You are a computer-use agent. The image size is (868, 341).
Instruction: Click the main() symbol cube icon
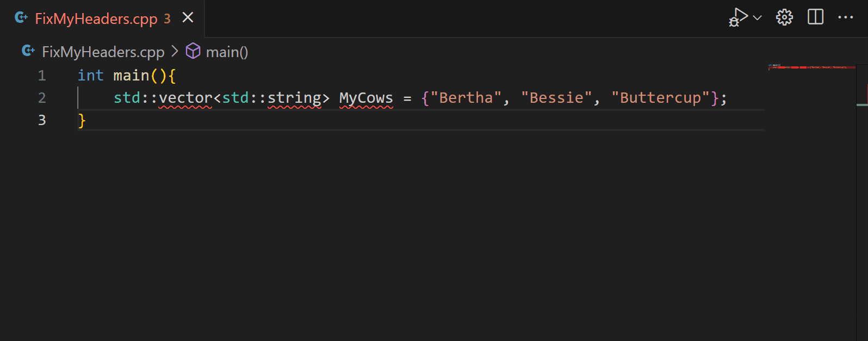click(193, 51)
